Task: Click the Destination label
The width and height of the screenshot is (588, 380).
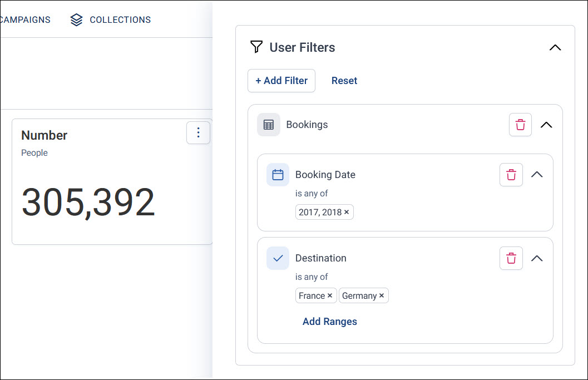Action: pyautogui.click(x=320, y=258)
